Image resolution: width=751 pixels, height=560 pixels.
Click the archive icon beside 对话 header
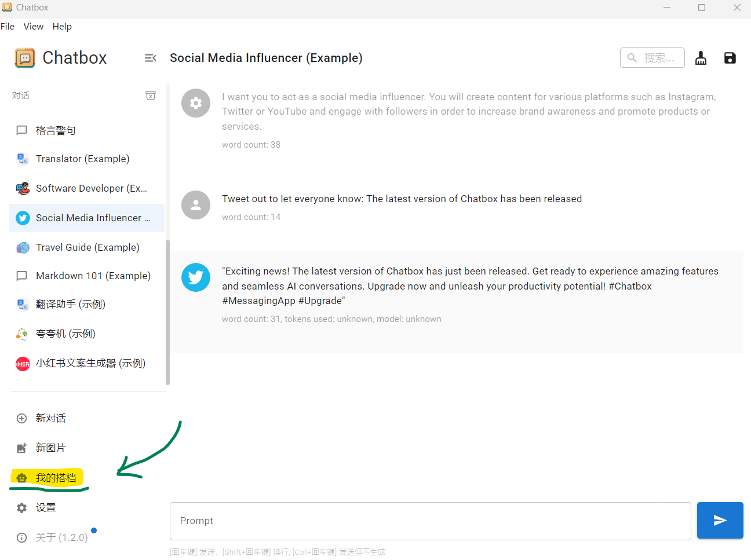(x=150, y=96)
